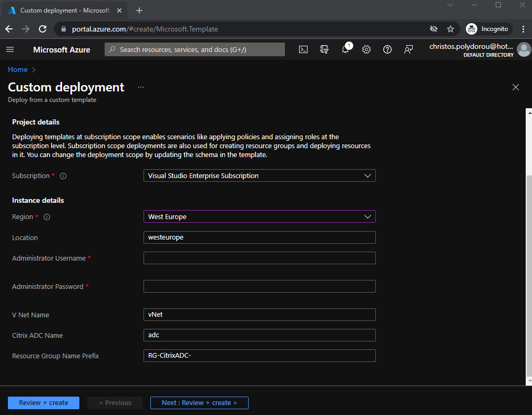532x415 pixels.
Task: Click the third-party cookies eye icon
Action: click(x=434, y=29)
